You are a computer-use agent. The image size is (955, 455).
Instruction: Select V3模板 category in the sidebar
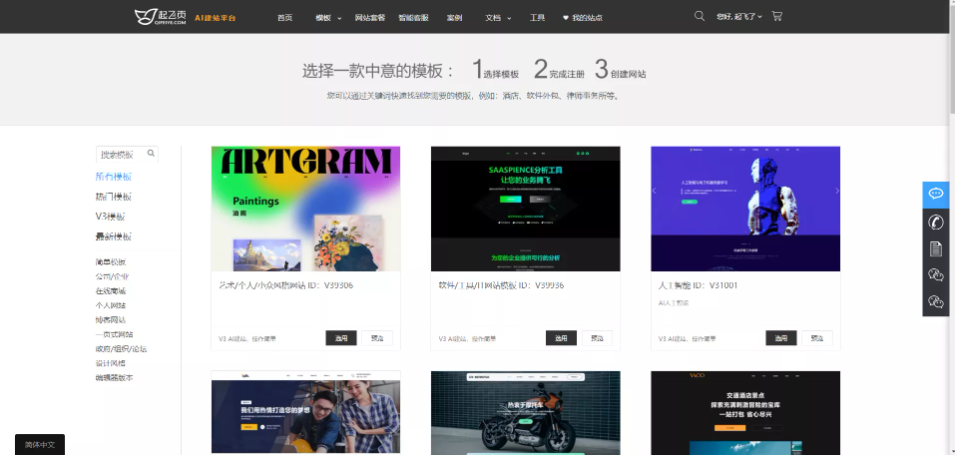pyautogui.click(x=111, y=216)
